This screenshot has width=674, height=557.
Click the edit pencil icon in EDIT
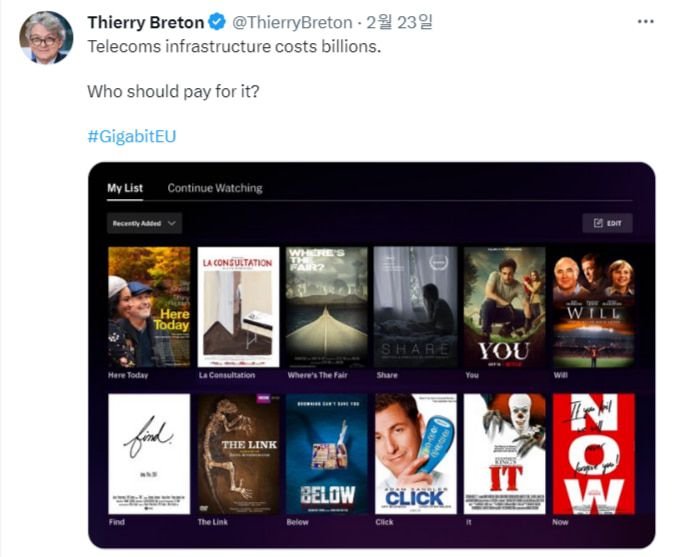pyautogui.click(x=598, y=223)
